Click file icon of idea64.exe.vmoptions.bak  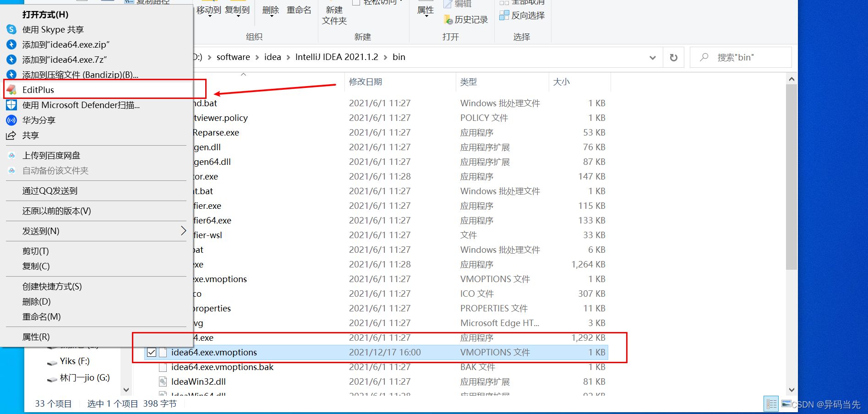click(x=163, y=367)
